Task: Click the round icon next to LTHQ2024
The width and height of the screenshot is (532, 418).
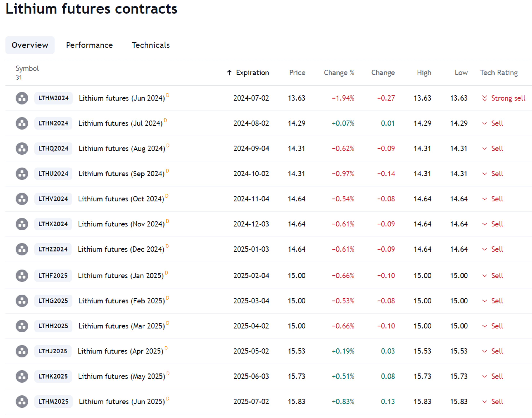Action: [x=22, y=148]
